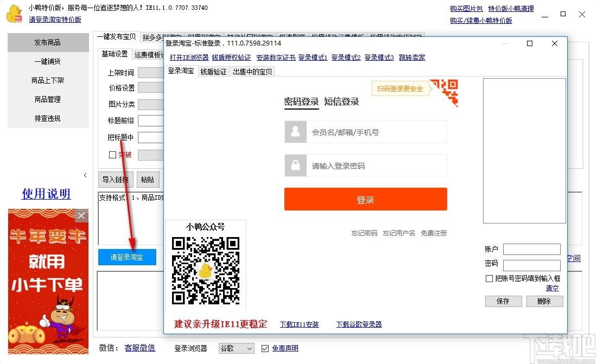Click the orange 登录 button

365,199
